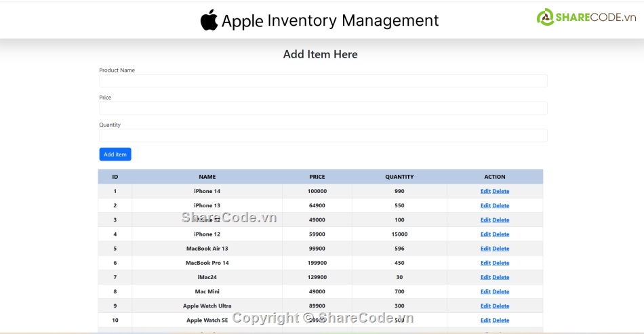Edit the Apple Watch Ultra row
This screenshot has height=334, width=644.
[x=485, y=306]
